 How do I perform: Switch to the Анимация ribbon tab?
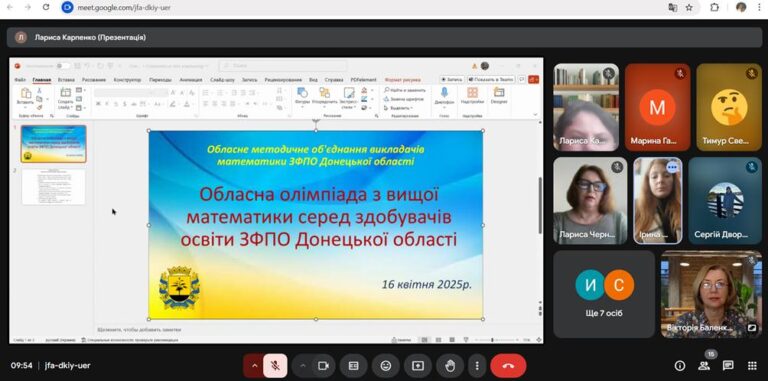(x=191, y=79)
